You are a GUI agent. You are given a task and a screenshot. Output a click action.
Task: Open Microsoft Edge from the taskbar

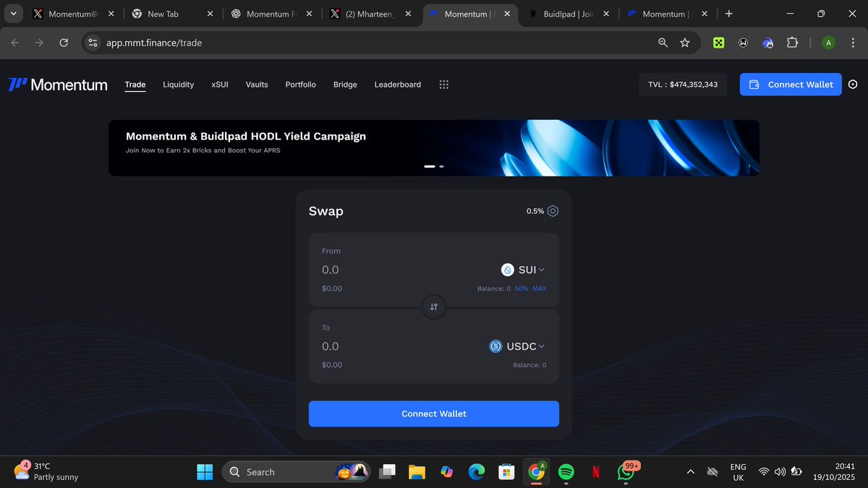(476, 472)
